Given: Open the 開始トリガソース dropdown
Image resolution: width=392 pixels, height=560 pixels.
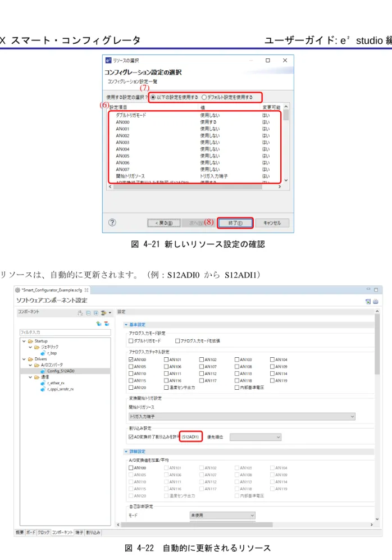Looking at the screenshot, I should (241, 416).
